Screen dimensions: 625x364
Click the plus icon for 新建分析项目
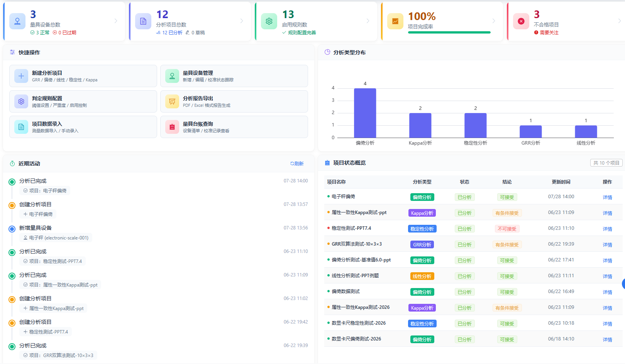(21, 76)
